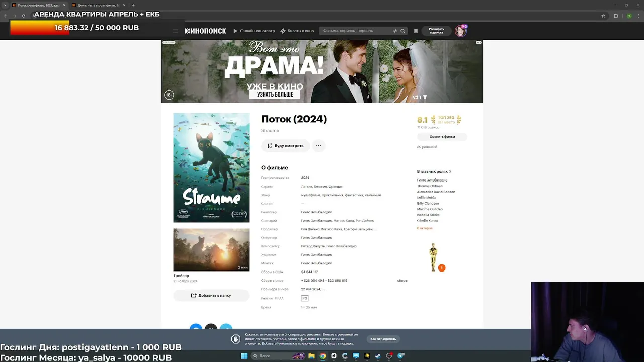This screenshot has height=362, width=644.
Task: Open bookmarks ribbon icon in header
Action: [x=416, y=31]
